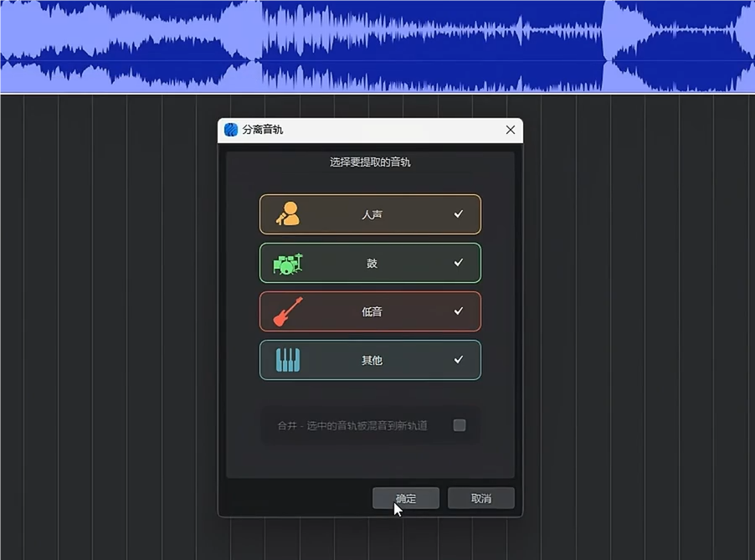Uncheck the 人声 track checkmark
The height and width of the screenshot is (560, 755).
(x=458, y=214)
